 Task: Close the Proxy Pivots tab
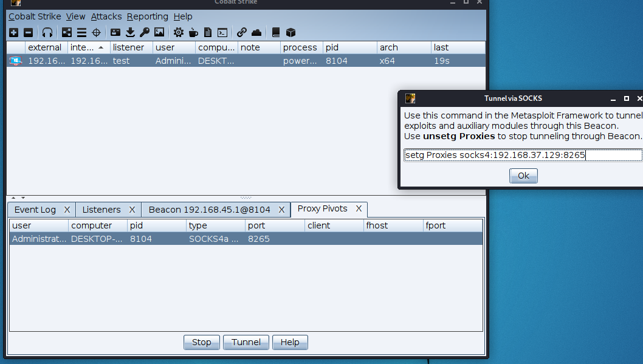tap(359, 208)
